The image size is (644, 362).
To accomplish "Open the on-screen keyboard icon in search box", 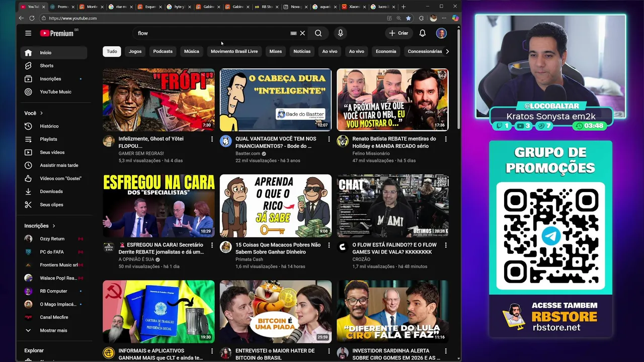I will (x=293, y=33).
